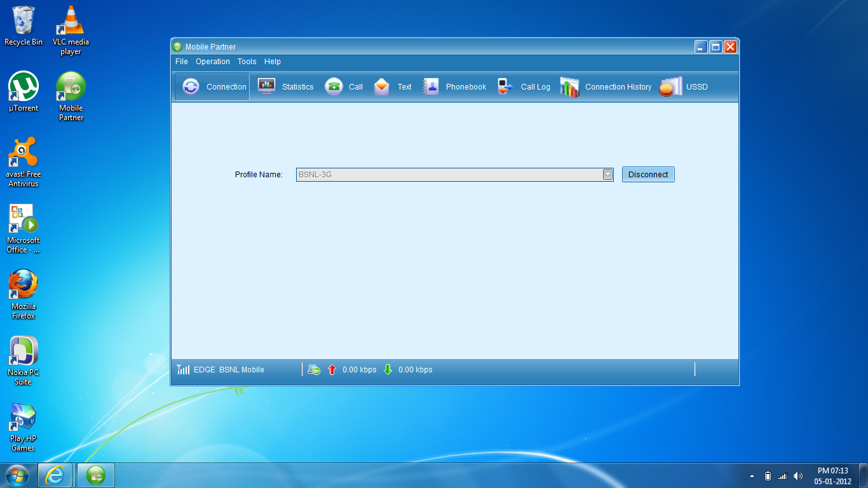
Task: Switch to the Statistics view
Action: coord(286,87)
